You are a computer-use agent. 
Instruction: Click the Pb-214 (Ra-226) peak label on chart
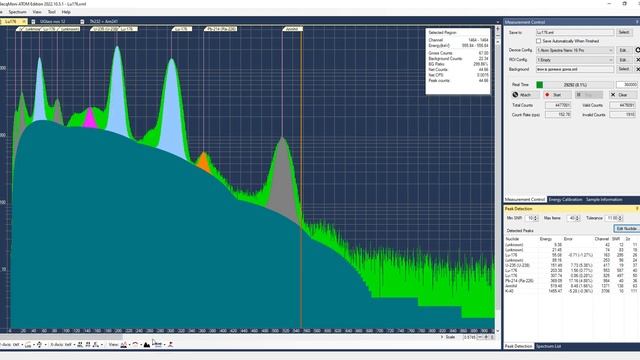pyautogui.click(x=220, y=29)
